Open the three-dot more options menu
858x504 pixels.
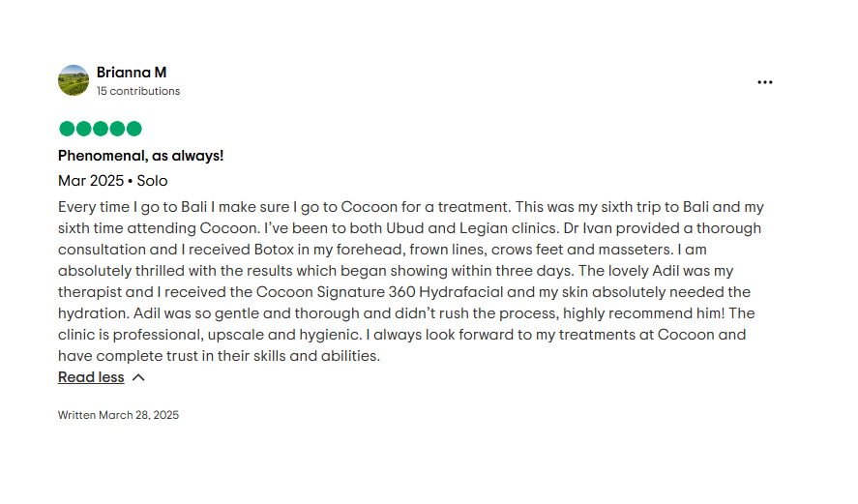pos(764,82)
